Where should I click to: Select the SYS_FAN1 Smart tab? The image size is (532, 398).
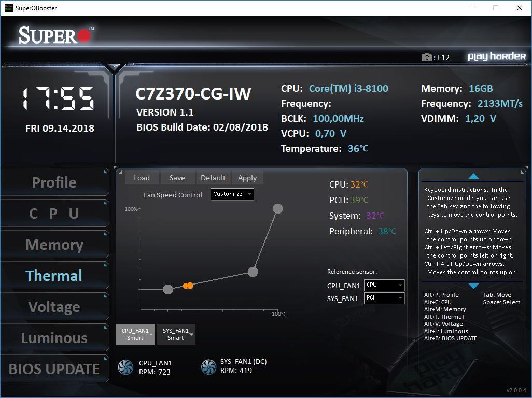click(176, 334)
